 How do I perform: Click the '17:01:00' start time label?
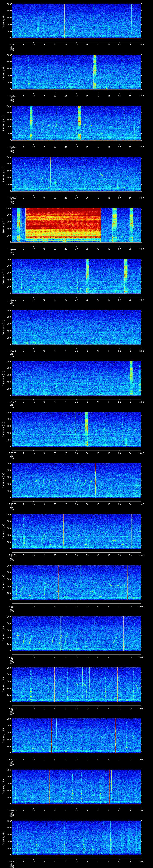12,44
